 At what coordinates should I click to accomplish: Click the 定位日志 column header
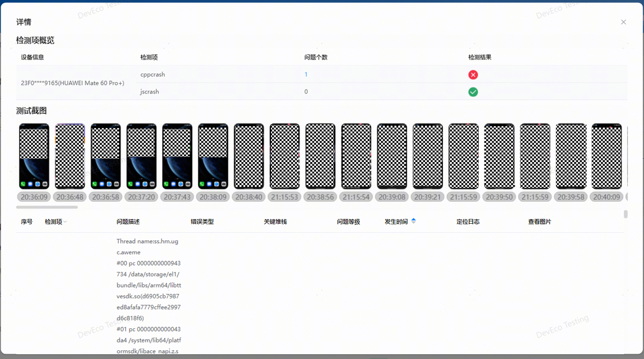point(468,222)
